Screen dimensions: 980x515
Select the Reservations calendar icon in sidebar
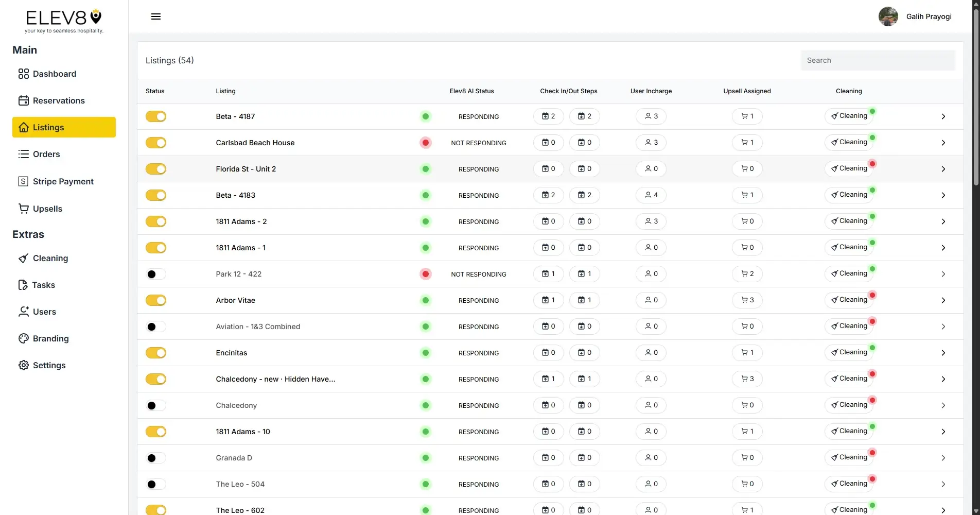pyautogui.click(x=24, y=100)
